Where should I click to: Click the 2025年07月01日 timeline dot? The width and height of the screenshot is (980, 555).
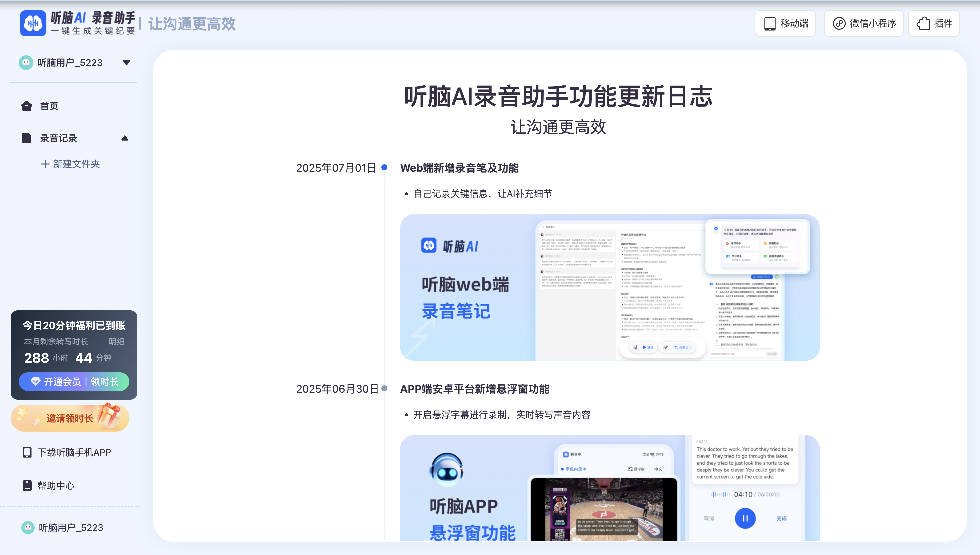pyautogui.click(x=384, y=167)
